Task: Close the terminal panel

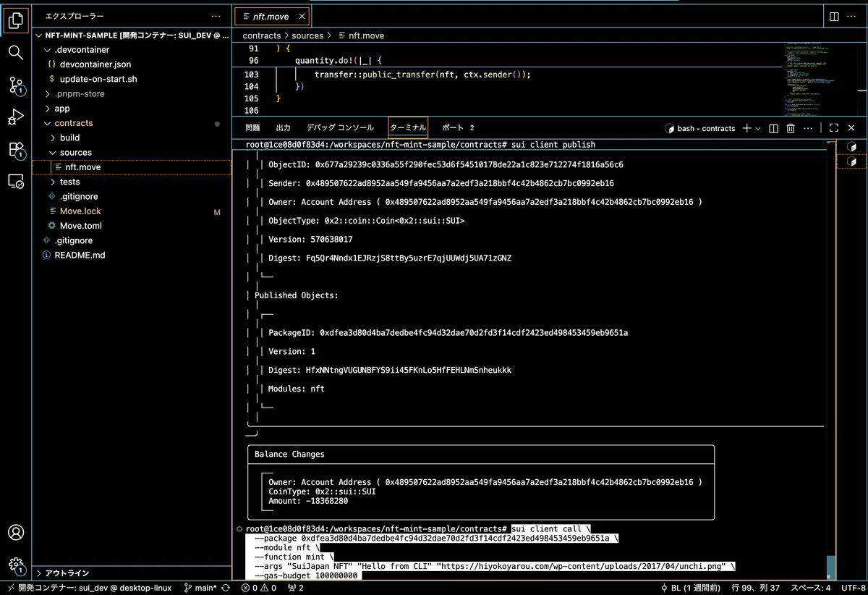Action: (851, 128)
